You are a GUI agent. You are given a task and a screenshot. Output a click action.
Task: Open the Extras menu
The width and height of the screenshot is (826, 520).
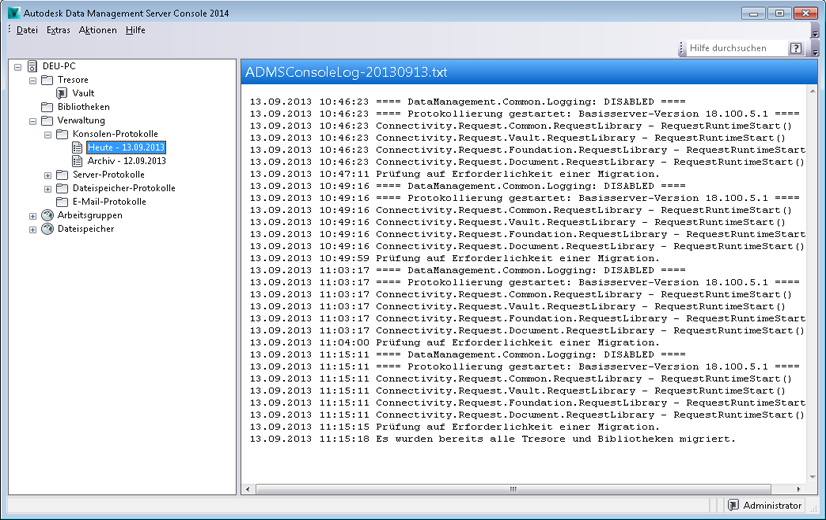coord(58,30)
